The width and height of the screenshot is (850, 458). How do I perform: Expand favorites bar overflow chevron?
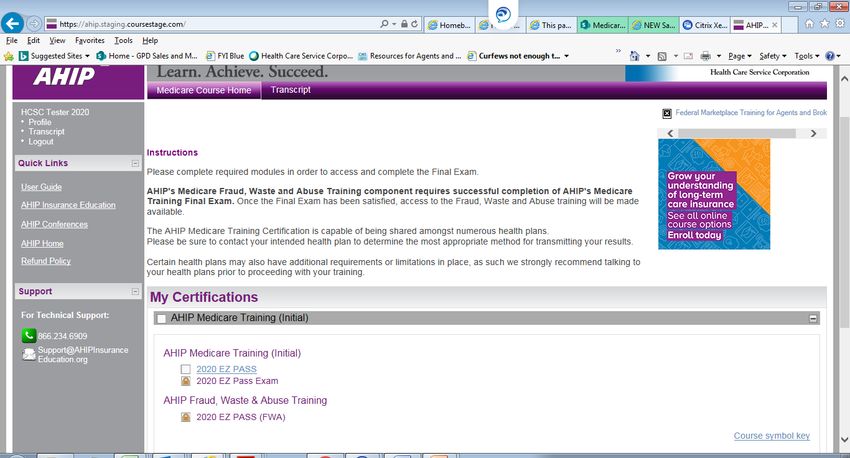tap(618, 51)
